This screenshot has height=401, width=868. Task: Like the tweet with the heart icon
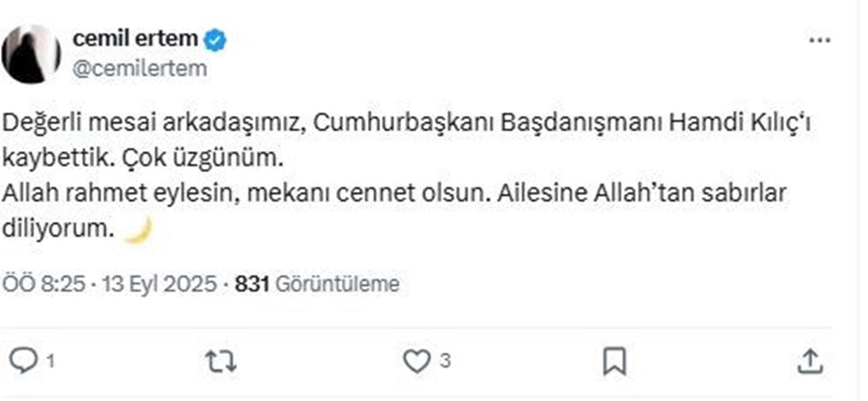[x=416, y=362]
